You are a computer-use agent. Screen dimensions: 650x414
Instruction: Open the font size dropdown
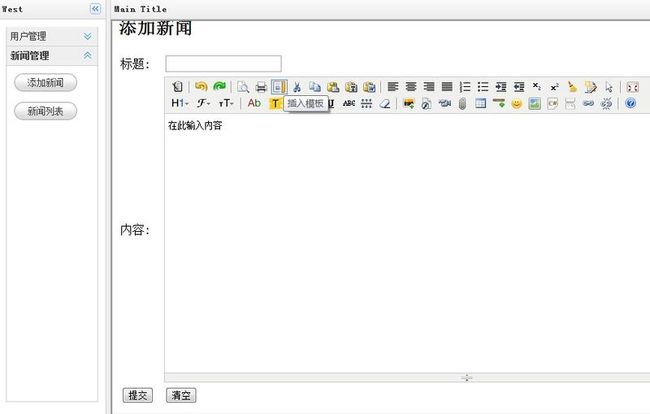pyautogui.click(x=226, y=103)
